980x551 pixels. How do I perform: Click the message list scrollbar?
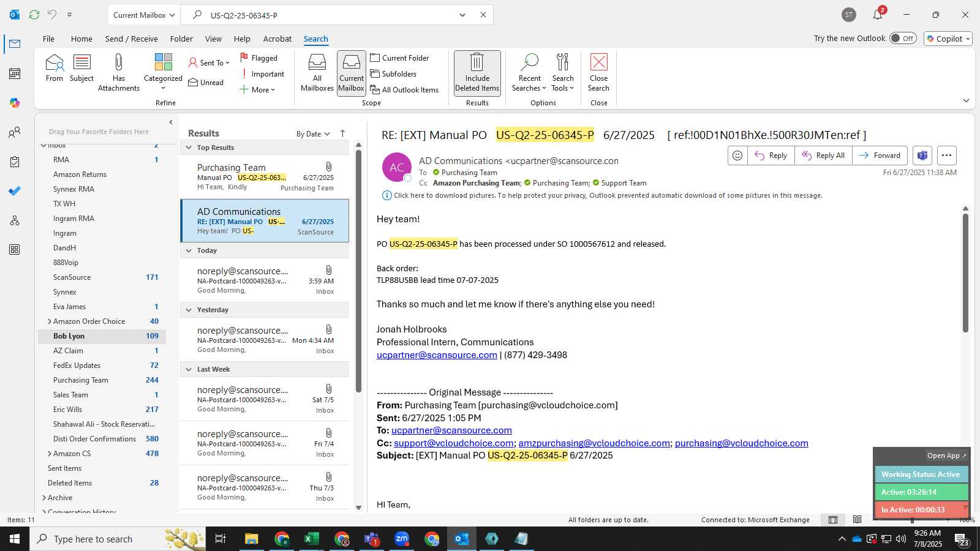tap(358, 271)
